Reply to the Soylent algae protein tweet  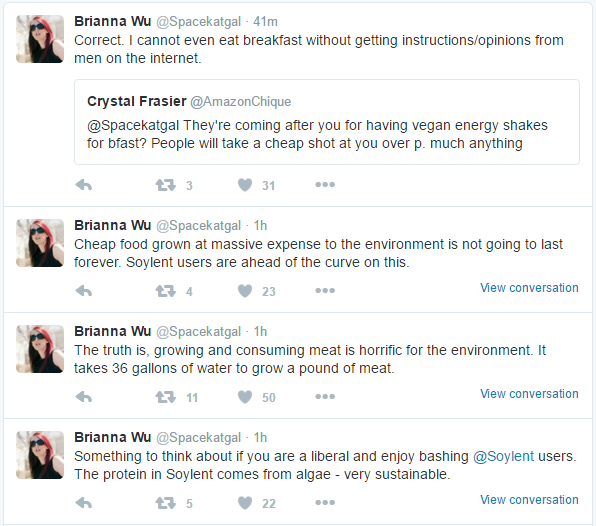coord(84,503)
